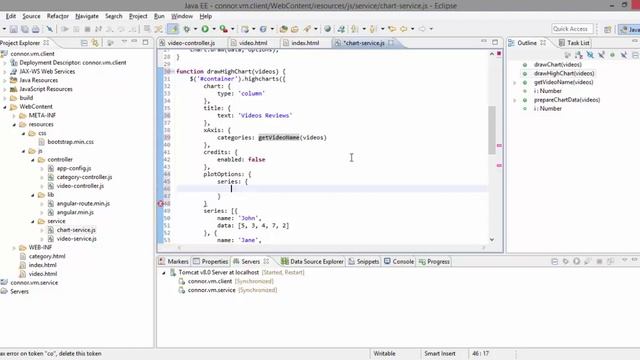Select chart-service.js in Project Explorer
This screenshot has width=640, height=360.
(x=76, y=230)
